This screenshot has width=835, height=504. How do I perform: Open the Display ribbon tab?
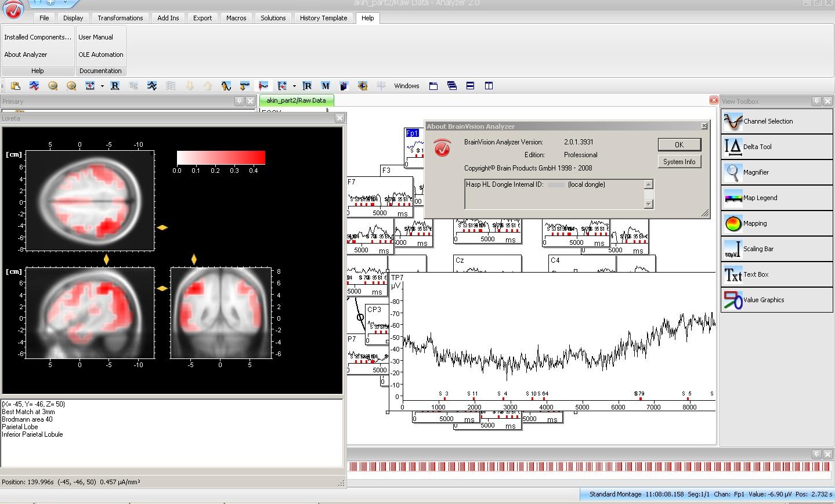pyautogui.click(x=73, y=18)
